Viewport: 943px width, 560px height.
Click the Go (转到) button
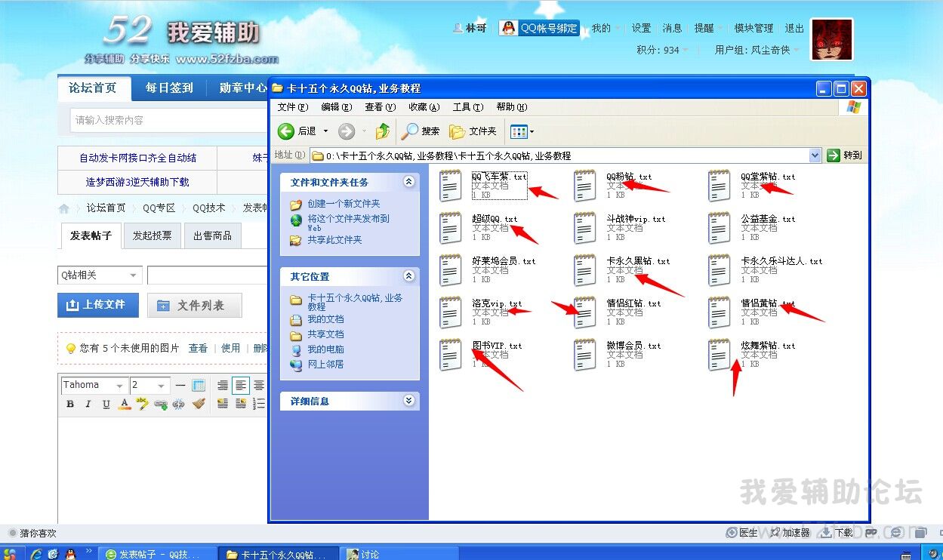point(844,155)
